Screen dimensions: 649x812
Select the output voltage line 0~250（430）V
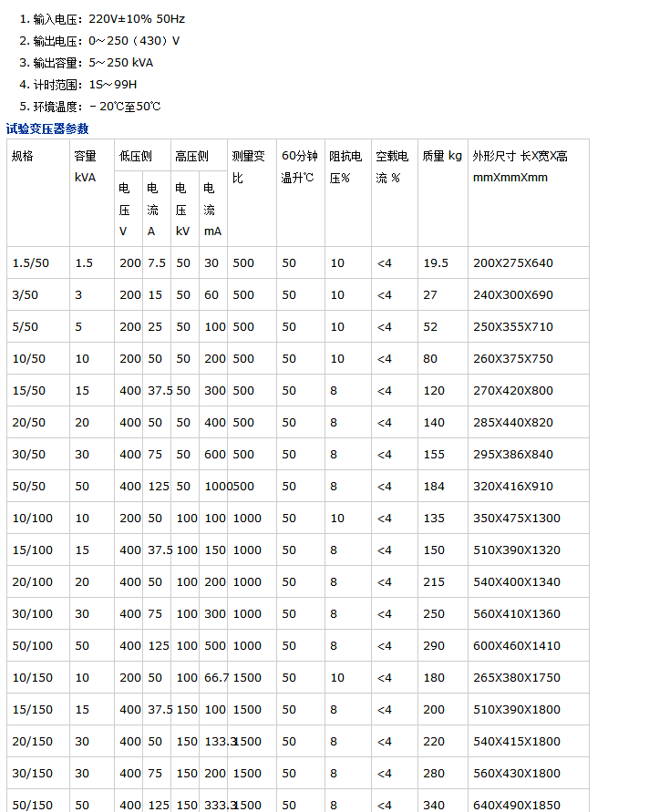(x=99, y=41)
